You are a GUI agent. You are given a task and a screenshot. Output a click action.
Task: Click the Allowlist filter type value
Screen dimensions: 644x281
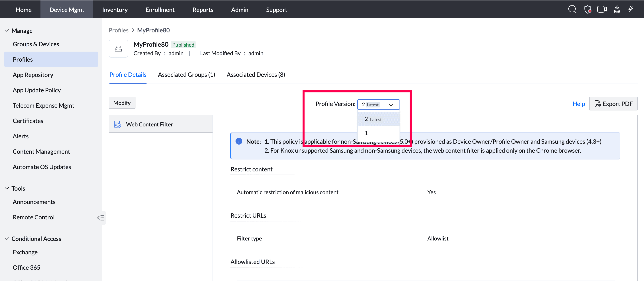pyautogui.click(x=438, y=238)
